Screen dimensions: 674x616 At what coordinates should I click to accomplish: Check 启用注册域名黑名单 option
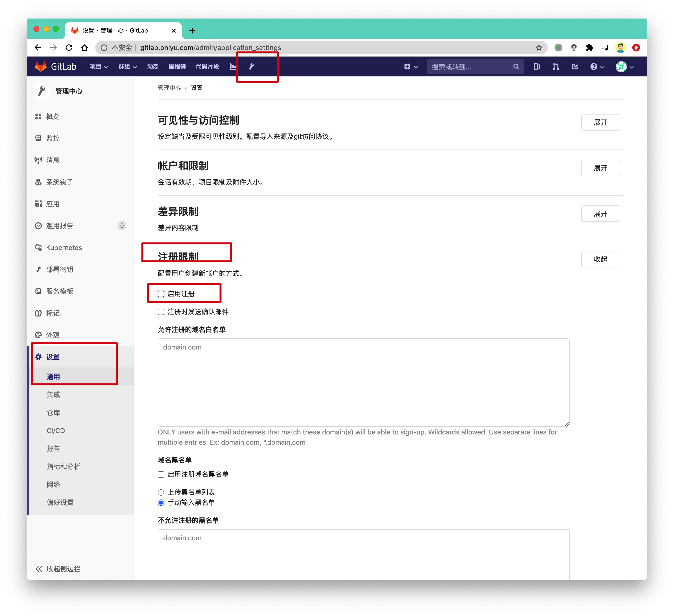[x=161, y=474]
